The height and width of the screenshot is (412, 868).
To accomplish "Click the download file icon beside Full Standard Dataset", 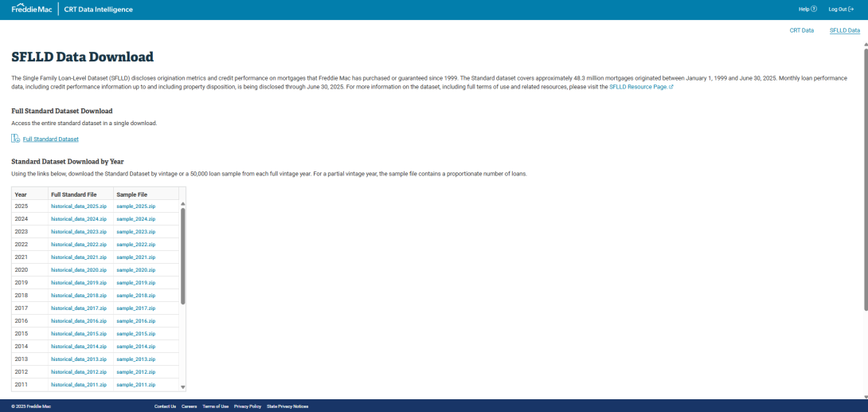I will 16,139.
